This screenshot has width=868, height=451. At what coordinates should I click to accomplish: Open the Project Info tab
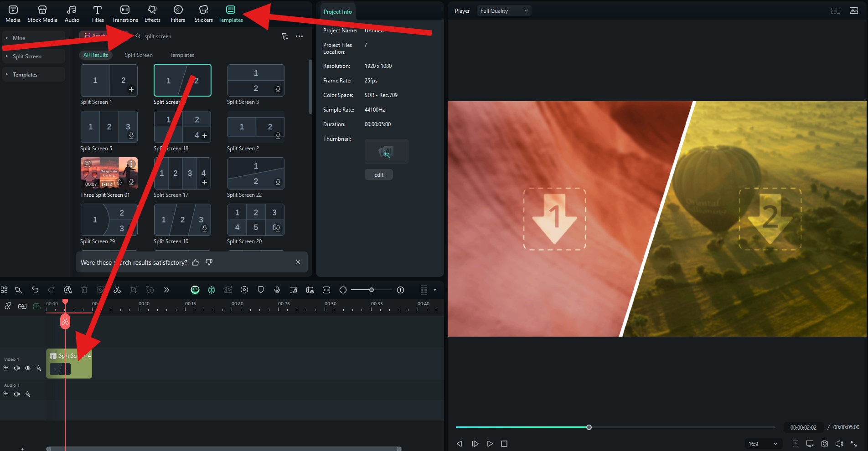pos(337,11)
